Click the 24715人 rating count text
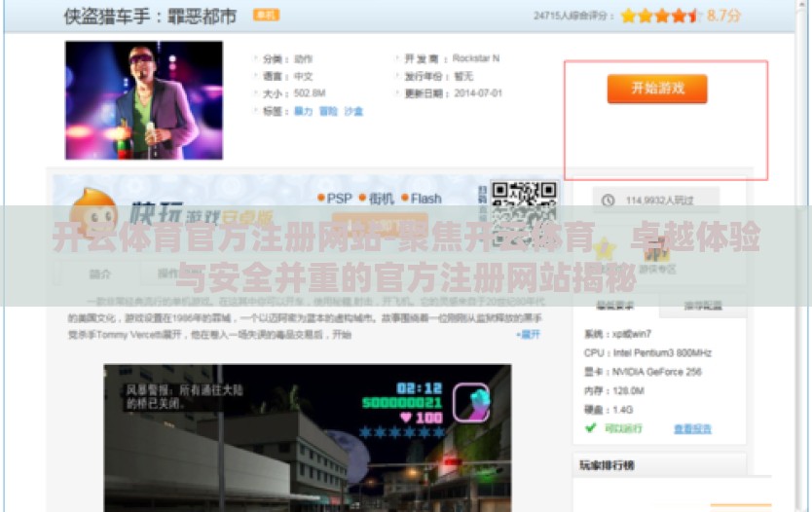The height and width of the screenshot is (512, 812). [x=573, y=16]
